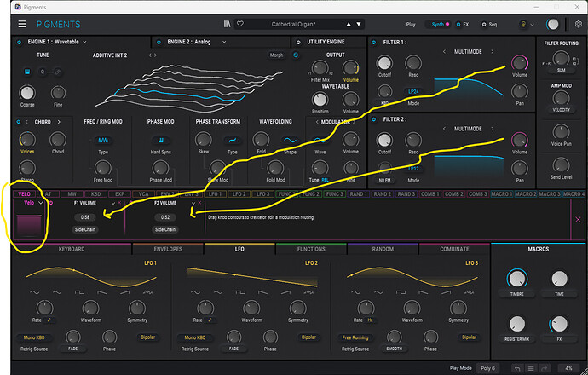Screen dimensions: 588x375
Task: Open the Poly 6 Play Mode dropdown
Action: pyautogui.click(x=488, y=369)
